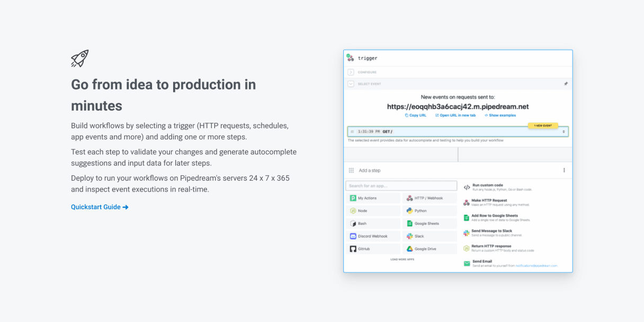Click the 'trigger' step title

click(368, 58)
